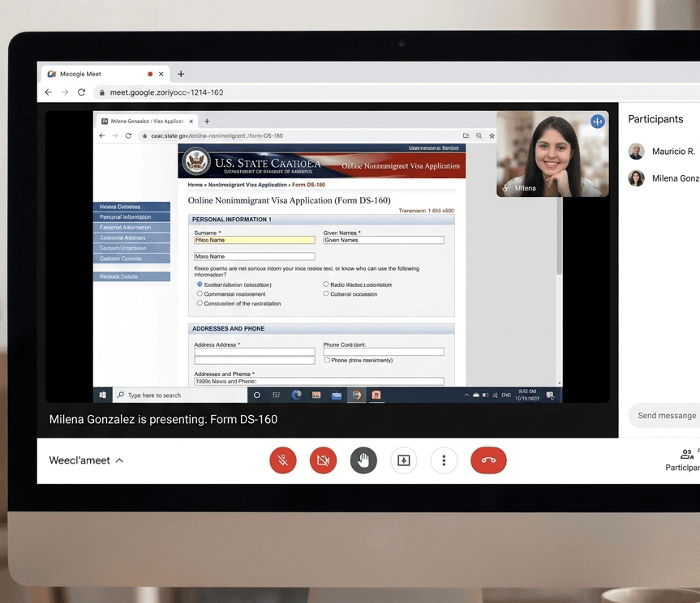
Task: Turn the camera back on
Action: point(323,460)
